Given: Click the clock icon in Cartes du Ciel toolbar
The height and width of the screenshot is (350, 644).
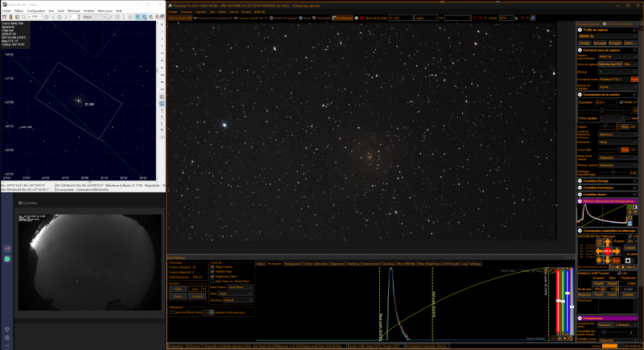Looking at the screenshot, I should click(47, 17).
